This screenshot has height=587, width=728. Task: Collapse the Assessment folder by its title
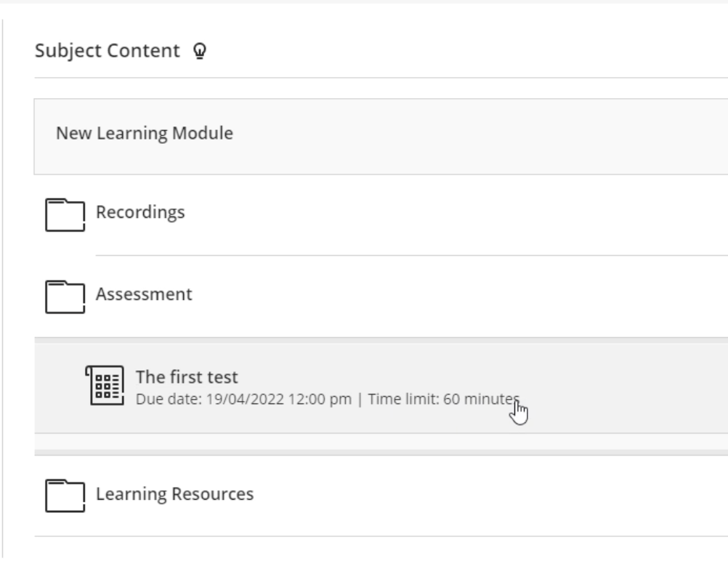pyautogui.click(x=144, y=294)
